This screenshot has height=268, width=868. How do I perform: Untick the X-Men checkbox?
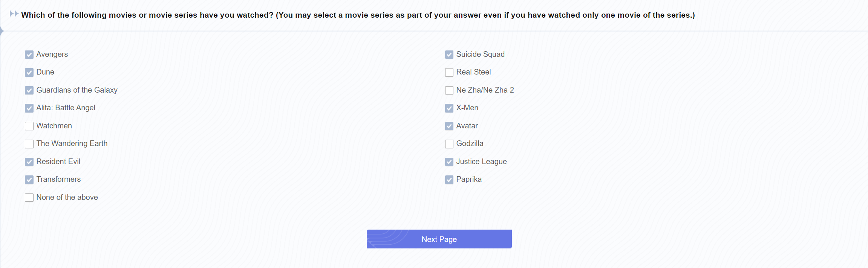coord(449,108)
